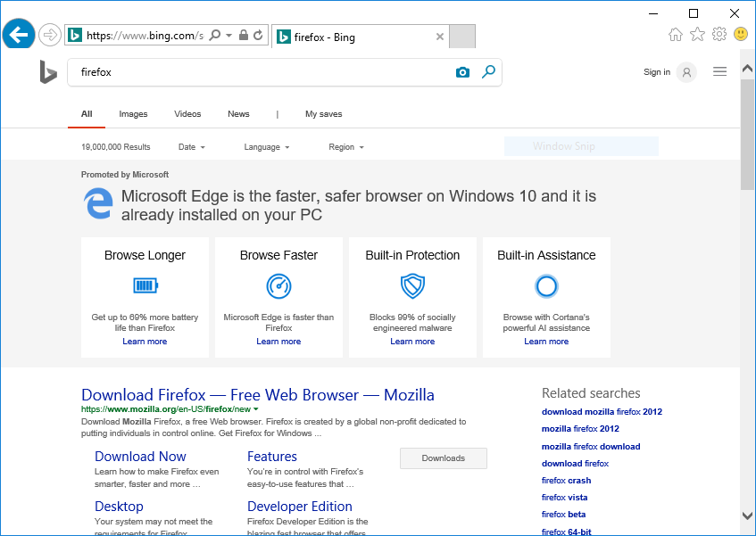Open Download Firefox — Free Web Browser result

(x=257, y=395)
